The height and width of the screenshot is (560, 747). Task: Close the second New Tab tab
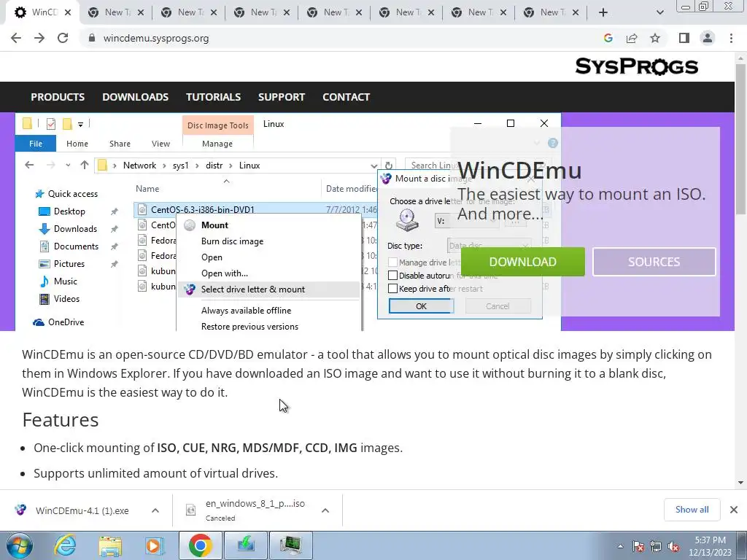214,12
